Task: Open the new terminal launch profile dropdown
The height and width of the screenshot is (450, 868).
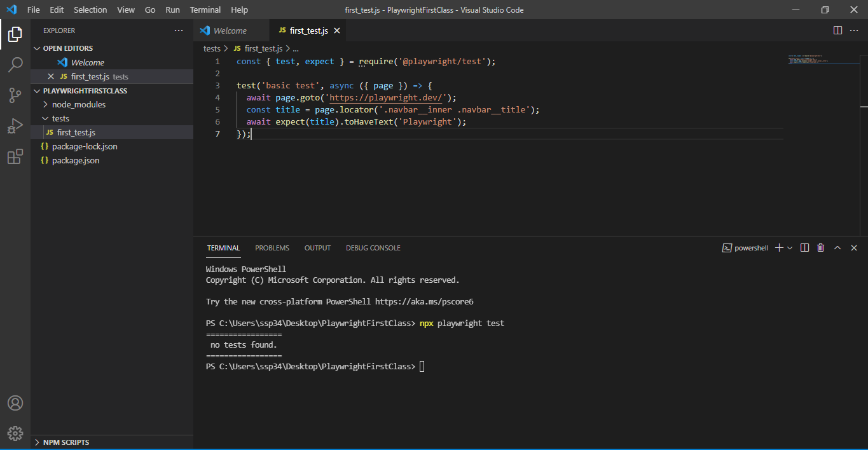Action: click(790, 248)
